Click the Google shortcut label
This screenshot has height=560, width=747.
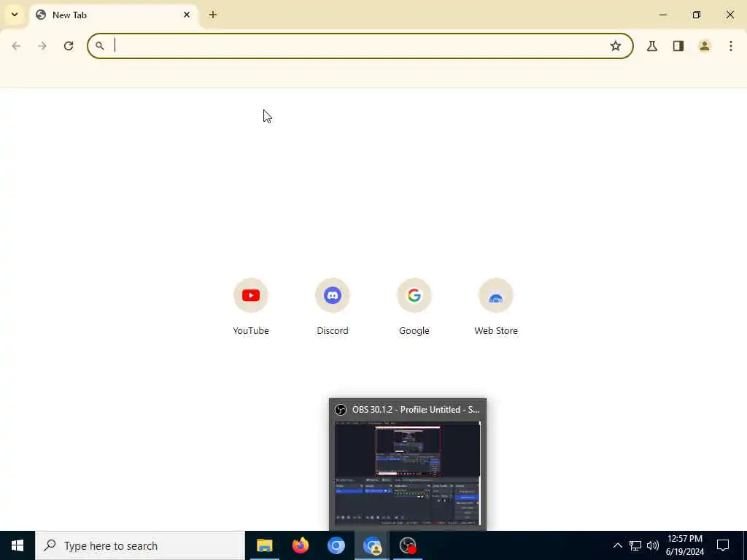click(414, 331)
